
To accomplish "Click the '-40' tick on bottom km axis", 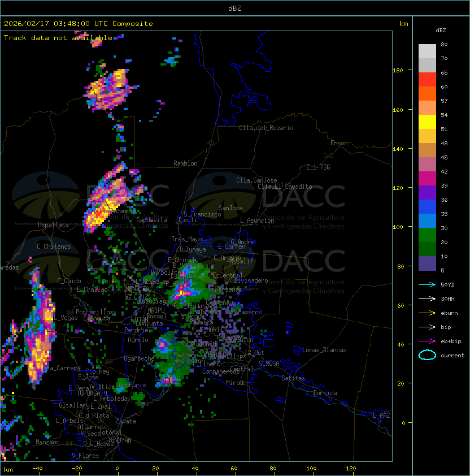I will click(37, 469).
